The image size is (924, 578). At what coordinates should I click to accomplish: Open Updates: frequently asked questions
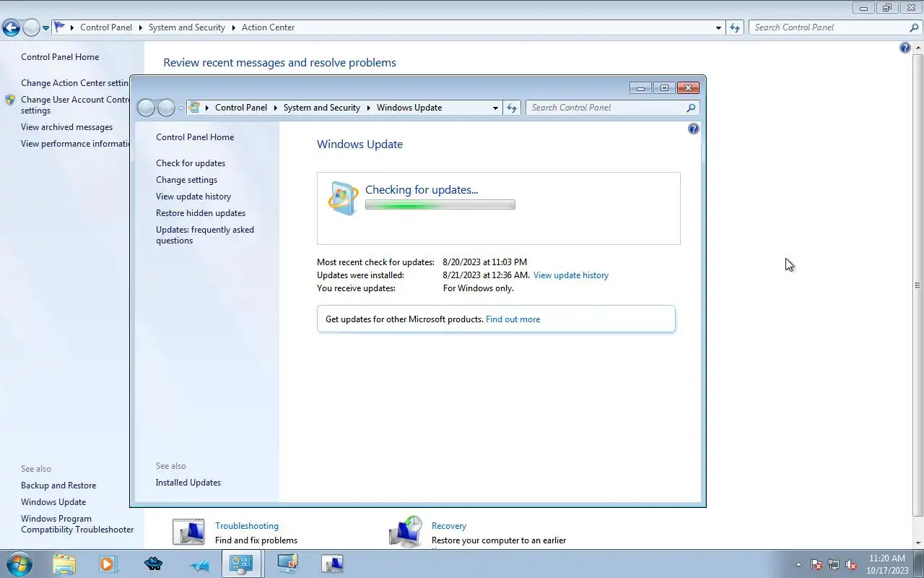[x=205, y=235]
